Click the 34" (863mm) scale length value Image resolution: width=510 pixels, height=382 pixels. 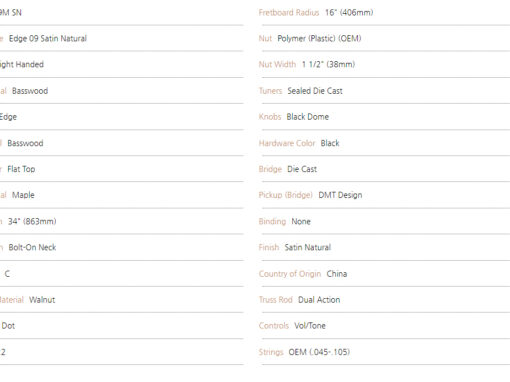pyautogui.click(x=32, y=221)
